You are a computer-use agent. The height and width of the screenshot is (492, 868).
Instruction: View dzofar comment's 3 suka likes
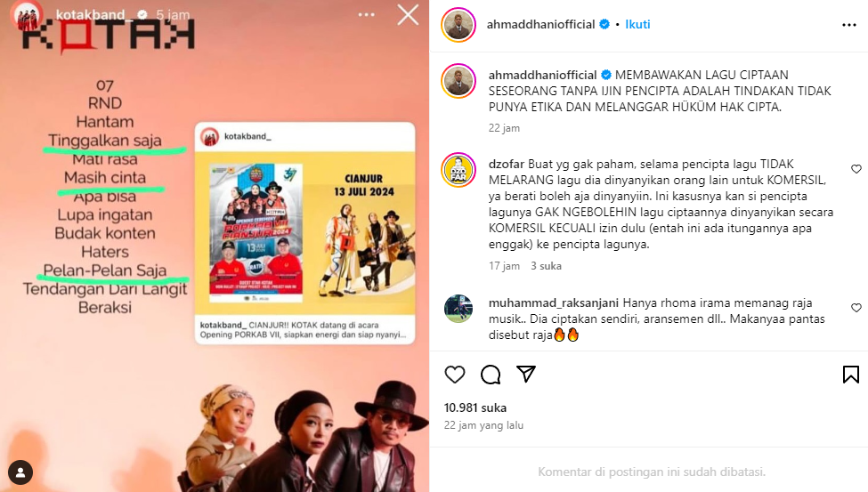pyautogui.click(x=546, y=266)
